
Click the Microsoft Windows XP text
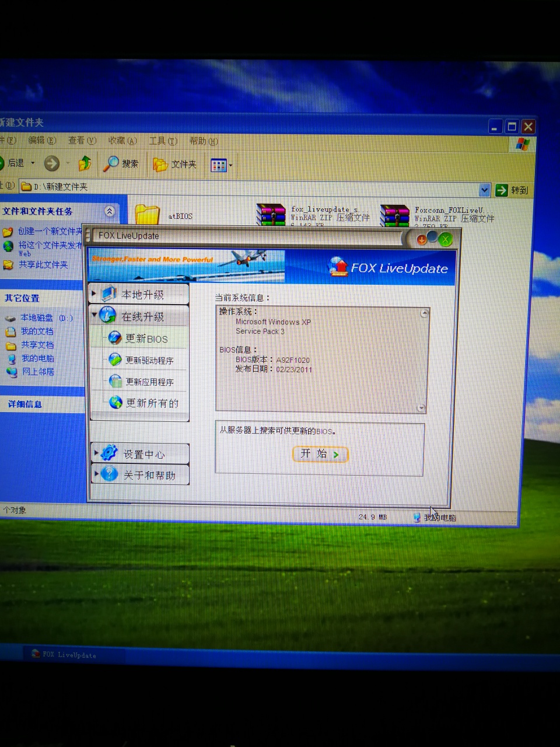[273, 322]
